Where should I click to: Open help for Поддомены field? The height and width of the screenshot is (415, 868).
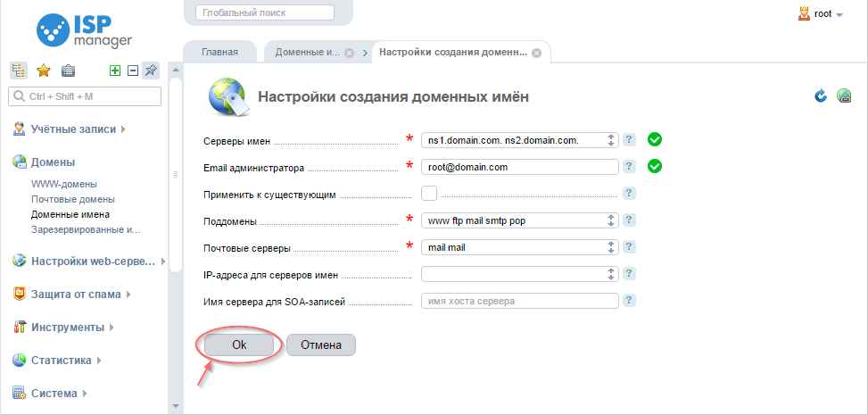(629, 220)
